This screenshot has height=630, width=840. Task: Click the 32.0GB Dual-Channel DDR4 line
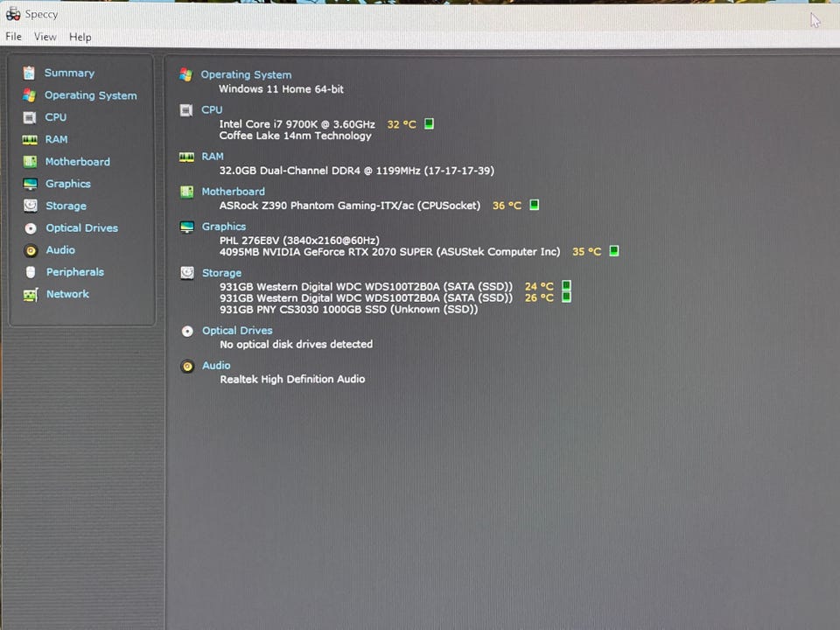pyautogui.click(x=357, y=171)
